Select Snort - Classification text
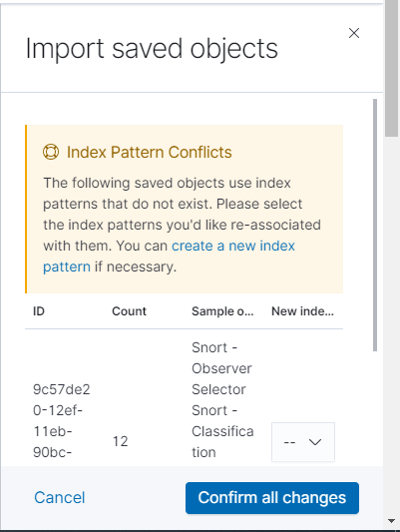 coord(222,431)
